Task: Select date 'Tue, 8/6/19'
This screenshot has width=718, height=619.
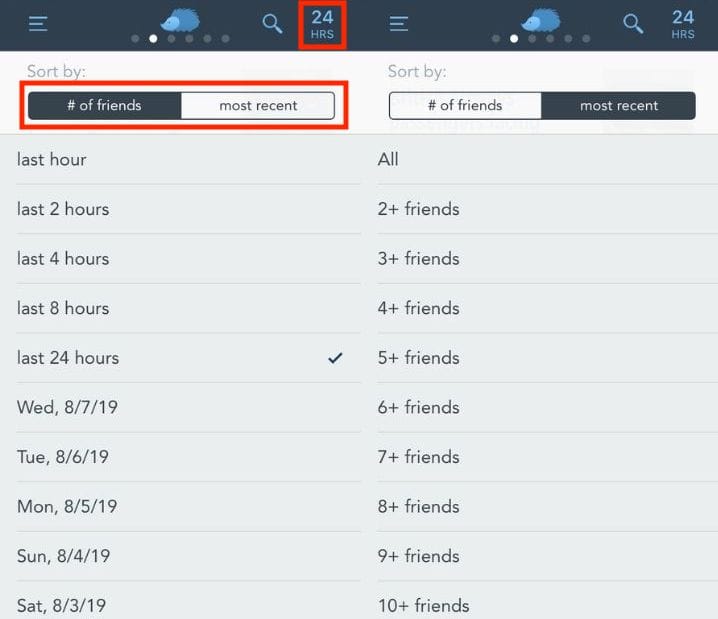Action: click(63, 457)
